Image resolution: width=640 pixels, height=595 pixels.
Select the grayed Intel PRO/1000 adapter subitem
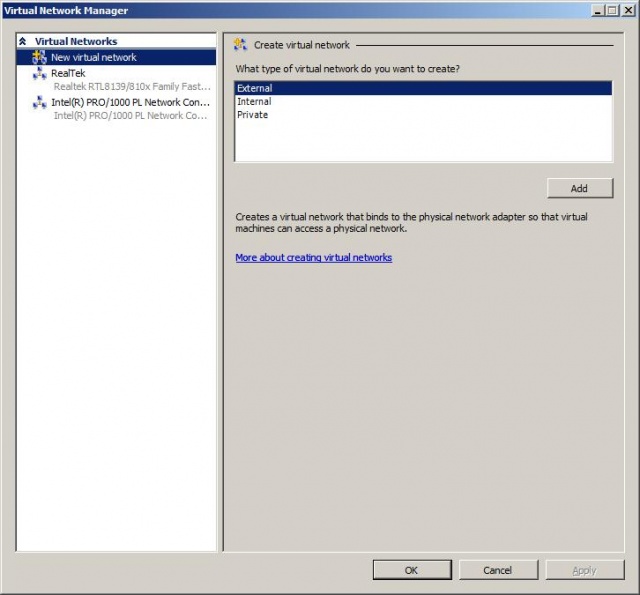click(131, 116)
